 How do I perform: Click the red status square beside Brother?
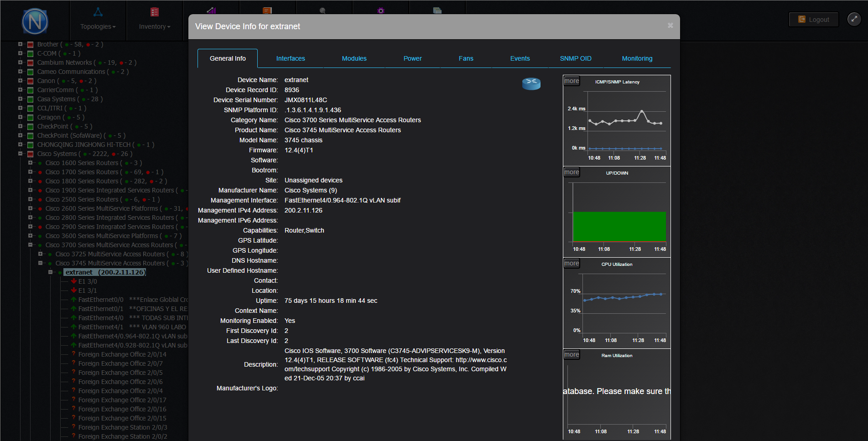30,45
